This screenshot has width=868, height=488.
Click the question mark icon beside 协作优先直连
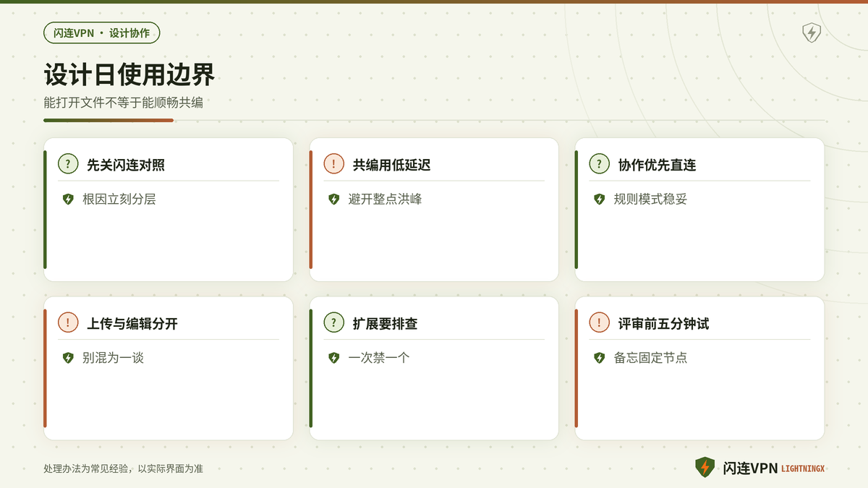[x=599, y=164]
